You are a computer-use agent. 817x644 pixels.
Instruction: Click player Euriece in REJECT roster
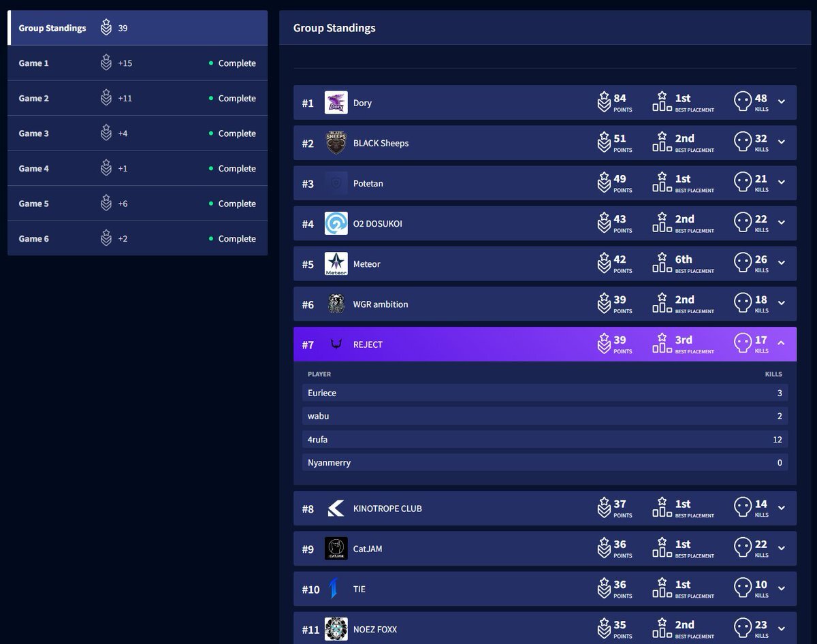pos(545,393)
